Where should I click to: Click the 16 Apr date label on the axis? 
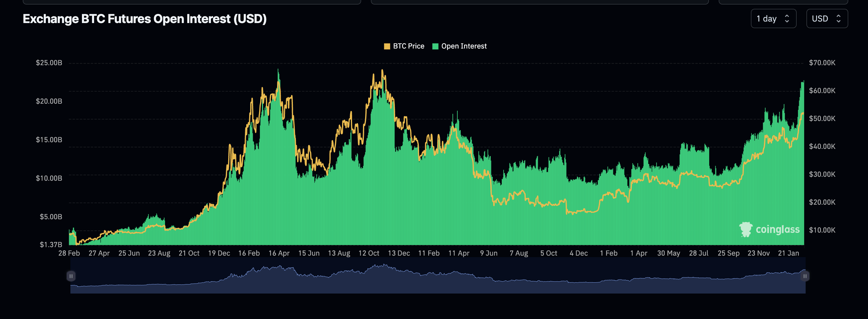pyautogui.click(x=279, y=253)
